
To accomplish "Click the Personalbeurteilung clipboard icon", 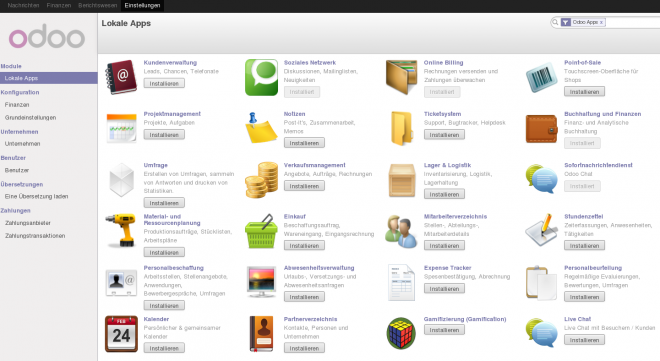I will coord(542,283).
